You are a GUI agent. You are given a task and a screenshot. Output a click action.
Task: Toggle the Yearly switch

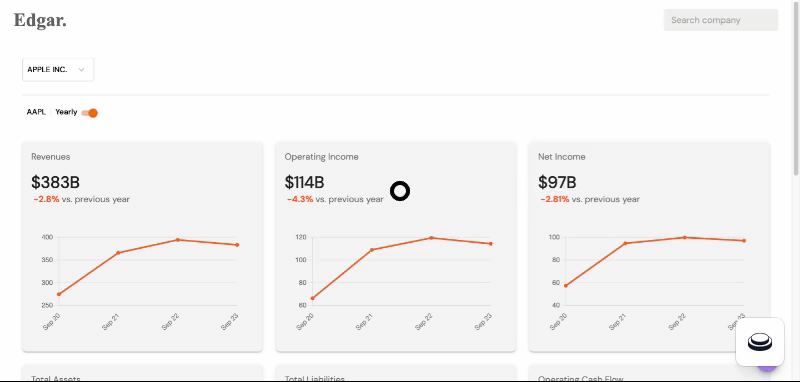[89, 113]
